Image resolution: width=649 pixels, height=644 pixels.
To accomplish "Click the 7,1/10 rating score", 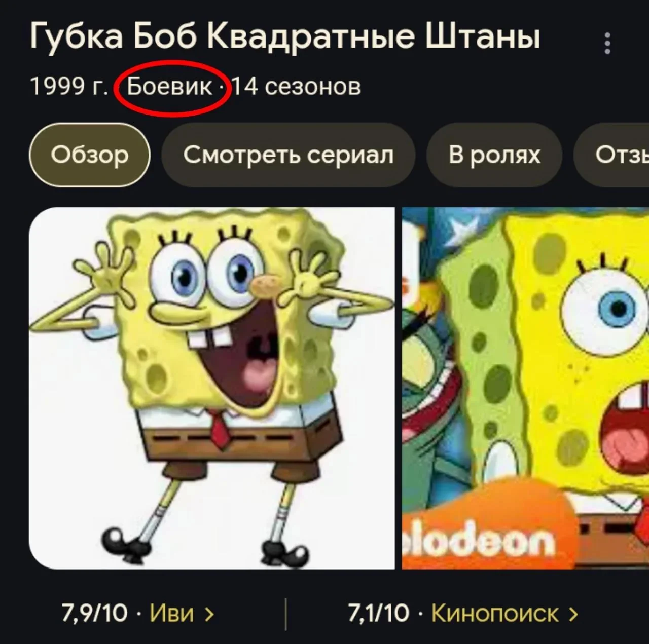I will 378,614.
